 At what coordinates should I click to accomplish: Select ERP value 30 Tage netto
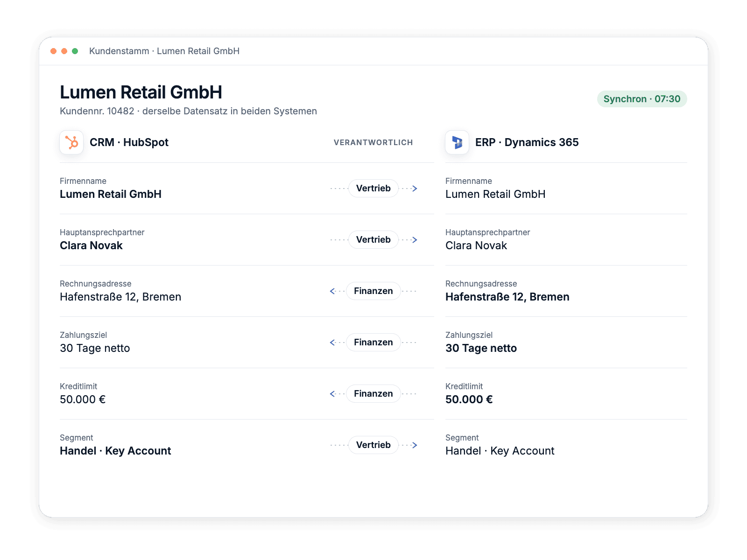481,348
